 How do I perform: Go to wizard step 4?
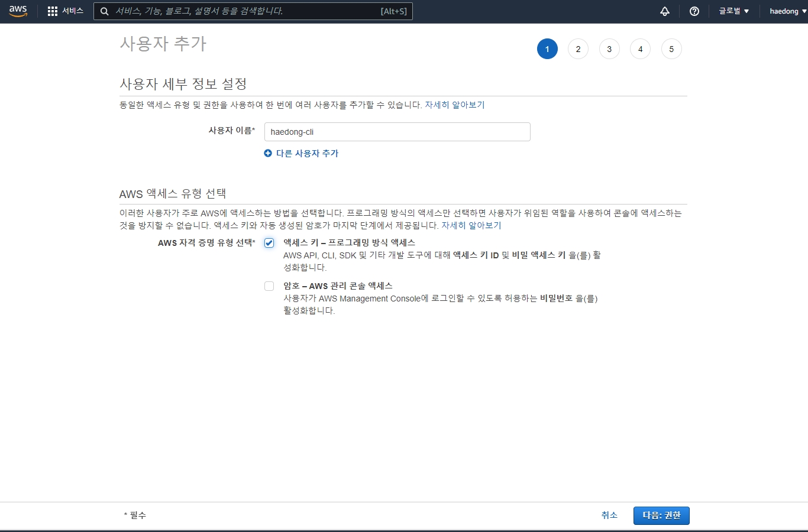point(640,49)
